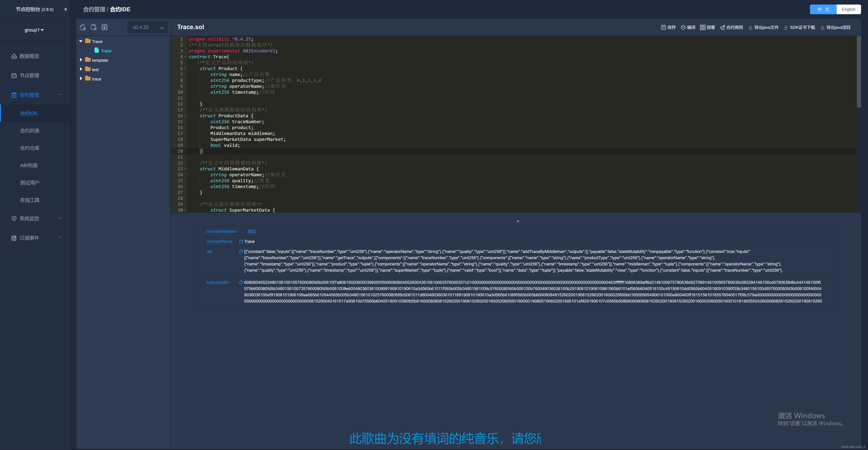Open 合约调用 contract call

pyautogui.click(x=731, y=27)
